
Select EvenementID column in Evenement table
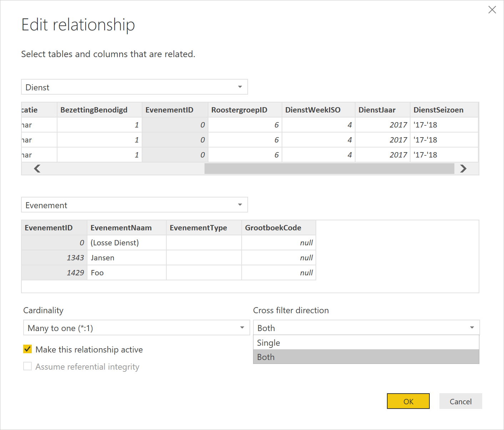tap(54, 228)
